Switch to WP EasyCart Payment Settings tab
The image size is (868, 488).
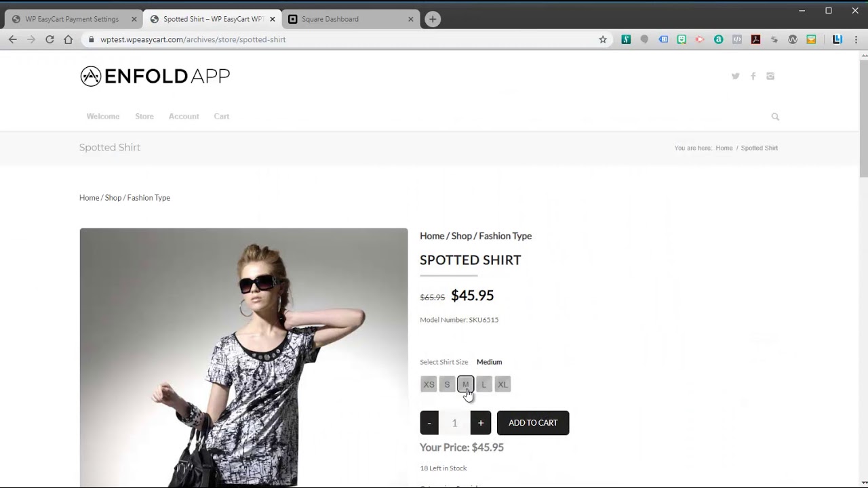(71, 19)
